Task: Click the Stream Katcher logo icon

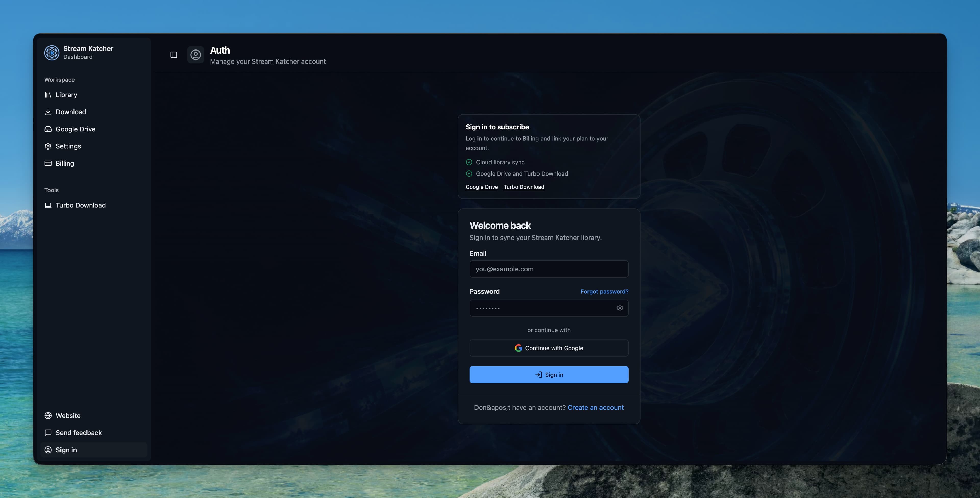Action: tap(52, 53)
